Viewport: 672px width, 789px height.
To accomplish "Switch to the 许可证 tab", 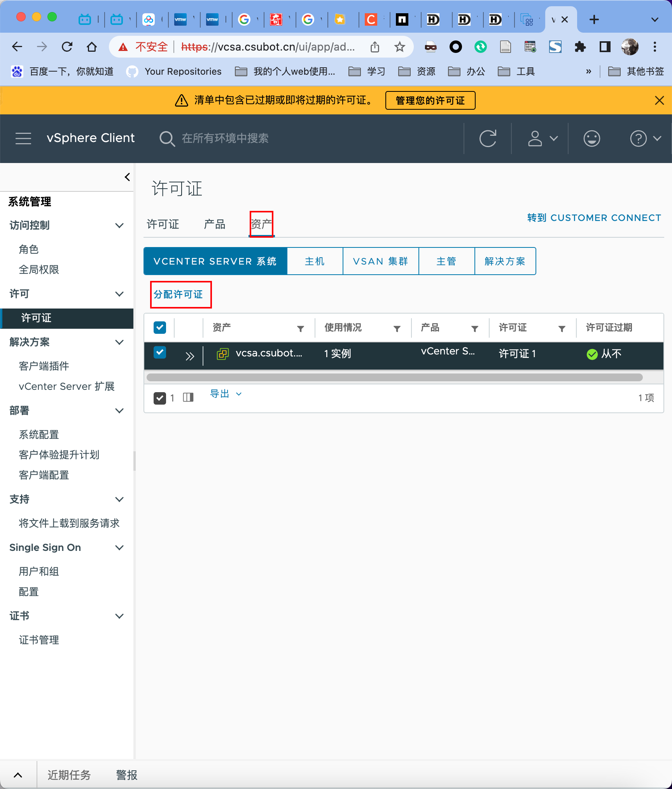I will tap(163, 224).
